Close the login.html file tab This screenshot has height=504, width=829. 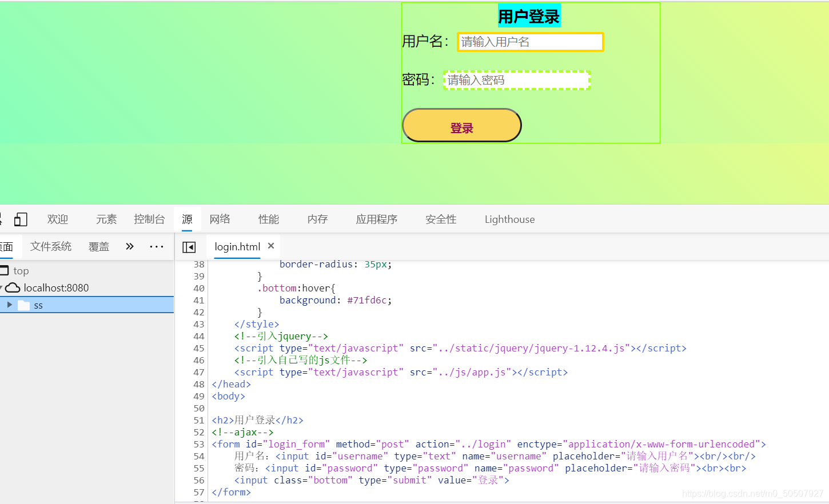coord(271,246)
